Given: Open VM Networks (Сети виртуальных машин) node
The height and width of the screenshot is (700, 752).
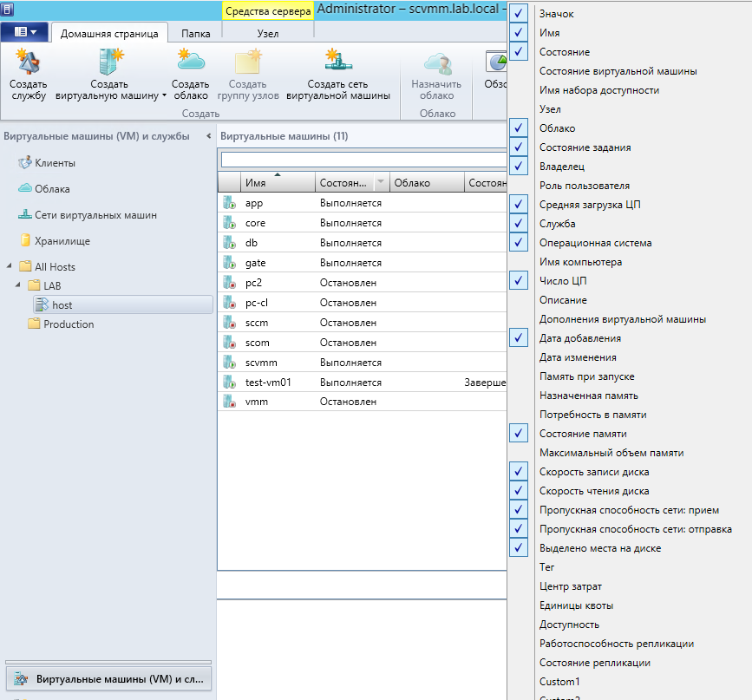Looking at the screenshot, I should click(95, 215).
